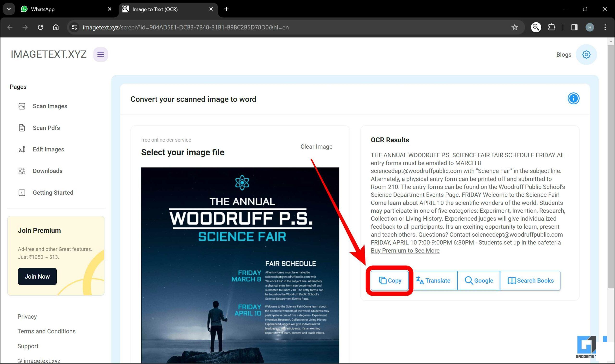Open the hamburger menu
The width and height of the screenshot is (615, 364).
point(100,54)
